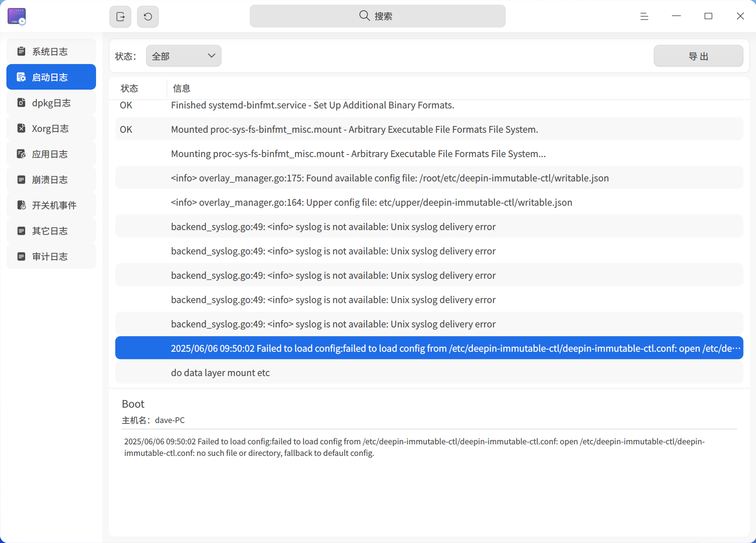This screenshot has height=543, width=756.
Task: Click the 系统日志 sidebar icon
Action: click(21, 51)
